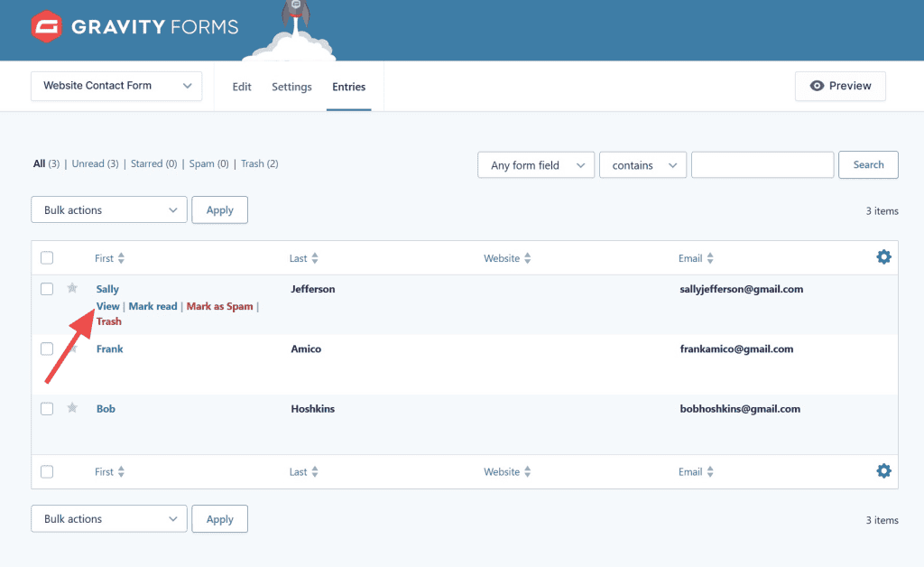Click the bottom Apply button
Viewport: 924px width, 567px height.
tap(220, 518)
